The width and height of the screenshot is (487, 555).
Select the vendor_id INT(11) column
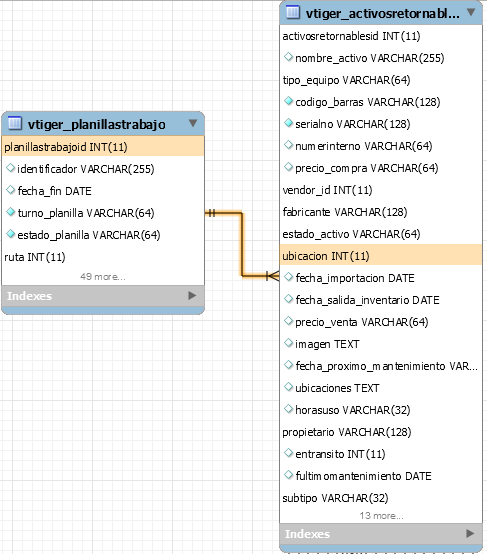[381, 190]
